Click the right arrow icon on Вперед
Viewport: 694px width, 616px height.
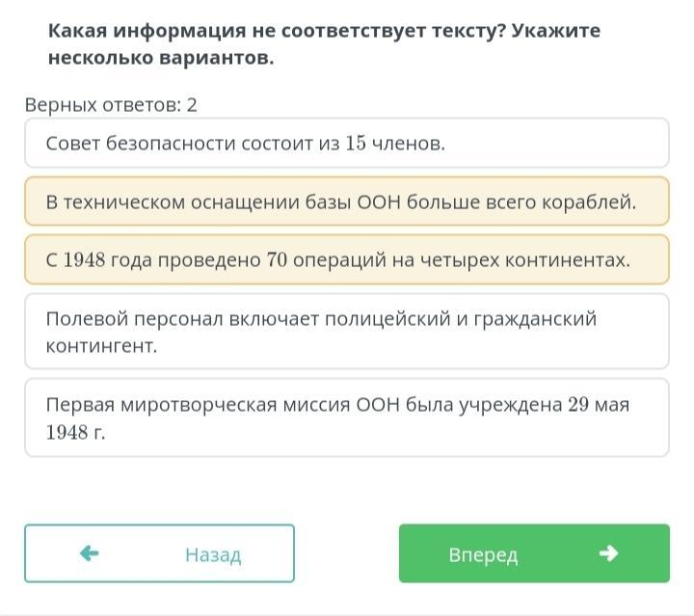[607, 553]
